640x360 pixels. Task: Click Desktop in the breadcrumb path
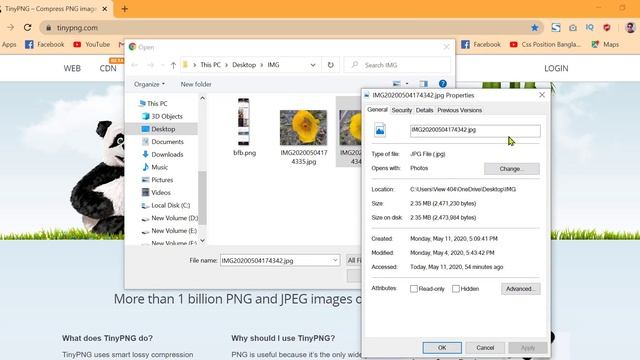244,65
